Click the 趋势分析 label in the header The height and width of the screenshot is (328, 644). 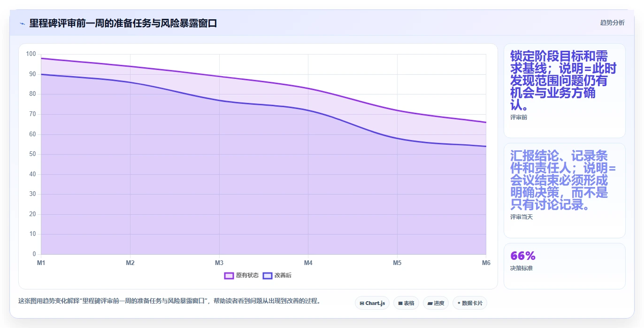(x=612, y=23)
